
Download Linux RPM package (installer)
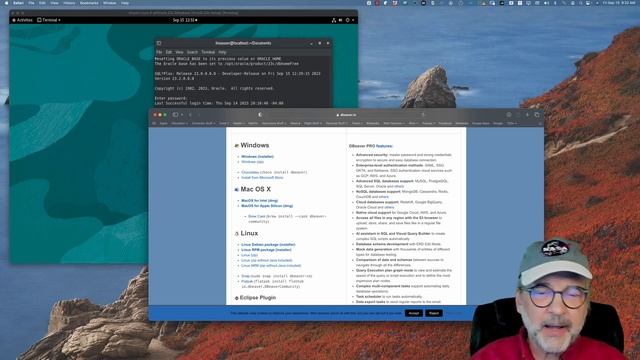(x=266, y=250)
